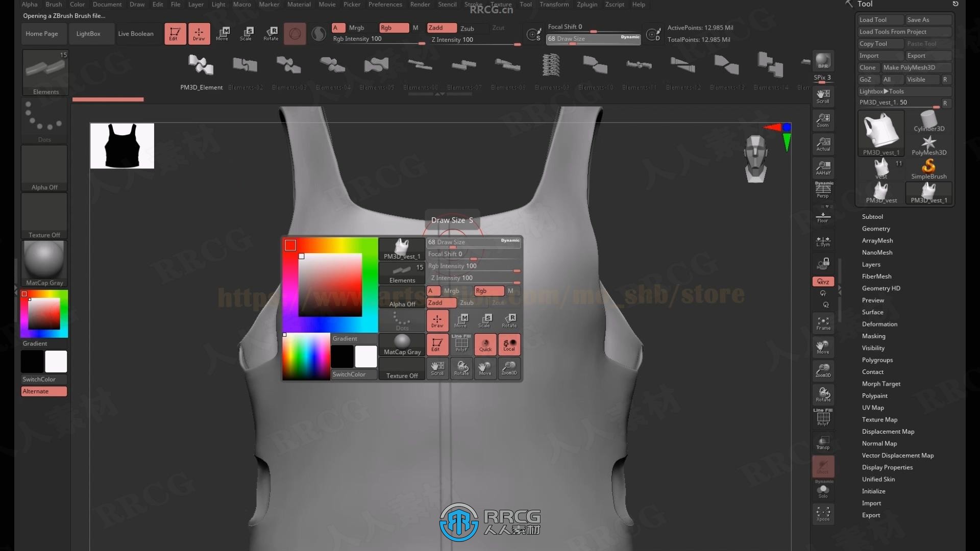Expand the Geometry submenu
The height and width of the screenshot is (551, 980).
pos(876,228)
